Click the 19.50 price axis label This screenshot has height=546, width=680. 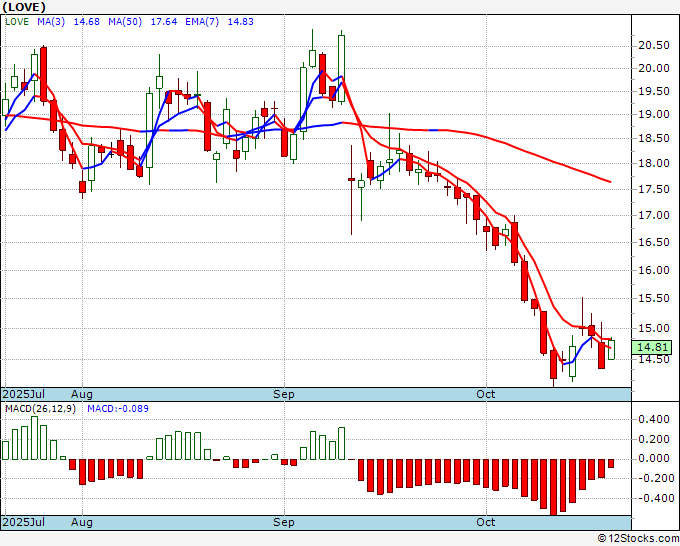point(654,92)
